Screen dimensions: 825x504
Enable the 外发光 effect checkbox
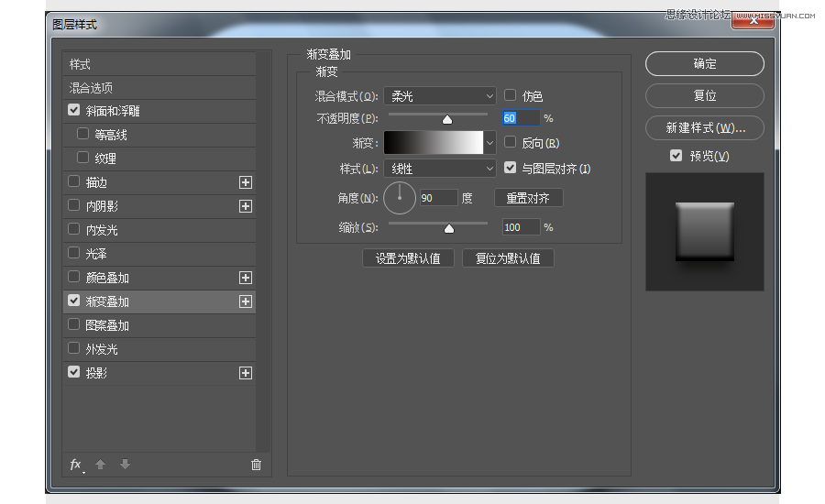pos(73,347)
